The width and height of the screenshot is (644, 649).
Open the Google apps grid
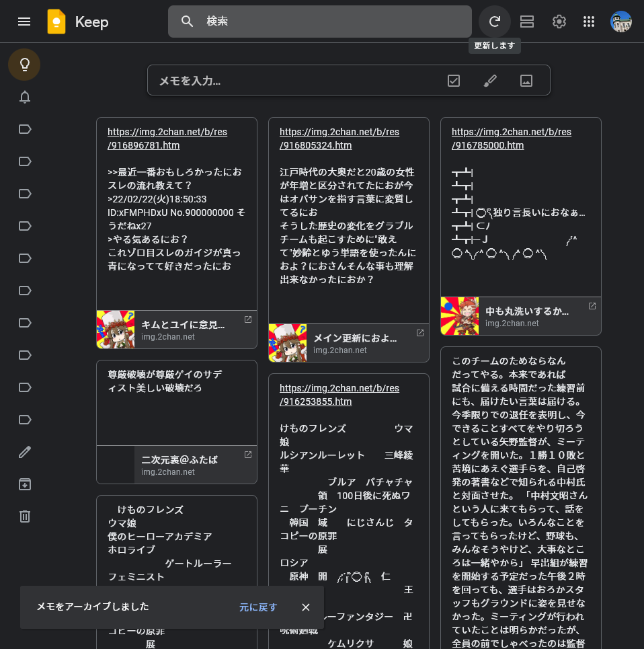[589, 22]
